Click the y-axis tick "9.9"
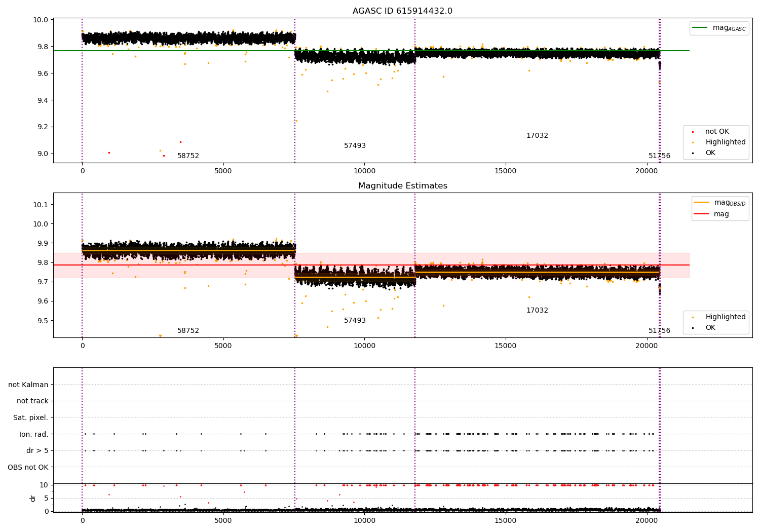760x532 pixels. [x=44, y=243]
